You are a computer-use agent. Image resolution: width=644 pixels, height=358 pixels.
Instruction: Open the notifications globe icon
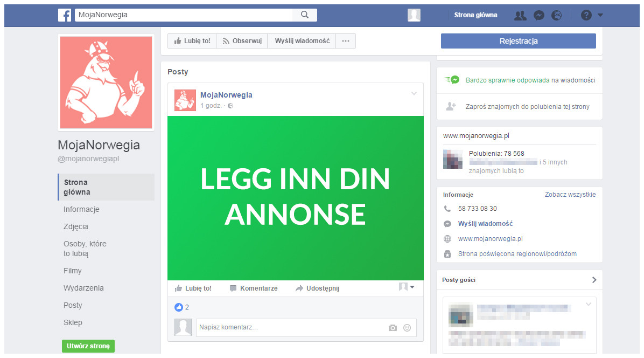[x=557, y=16]
